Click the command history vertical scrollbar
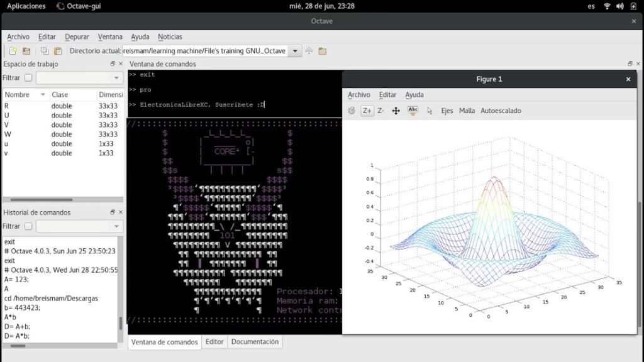 (x=121, y=324)
